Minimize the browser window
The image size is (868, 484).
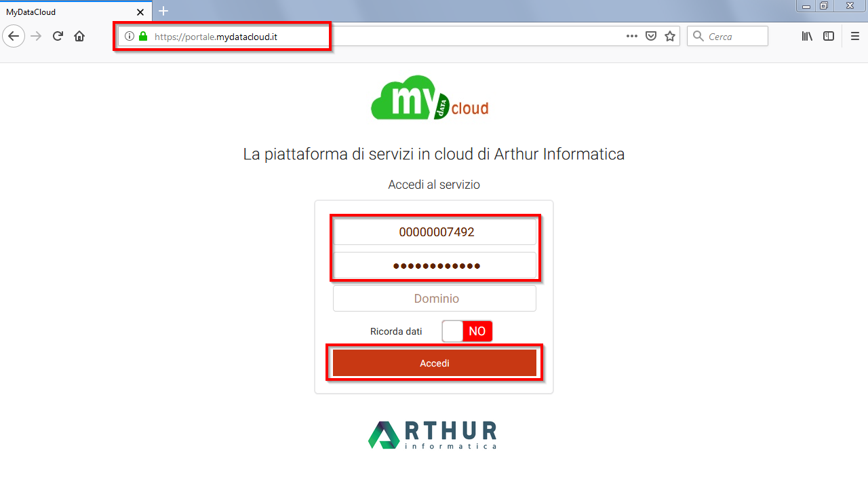(806, 5)
